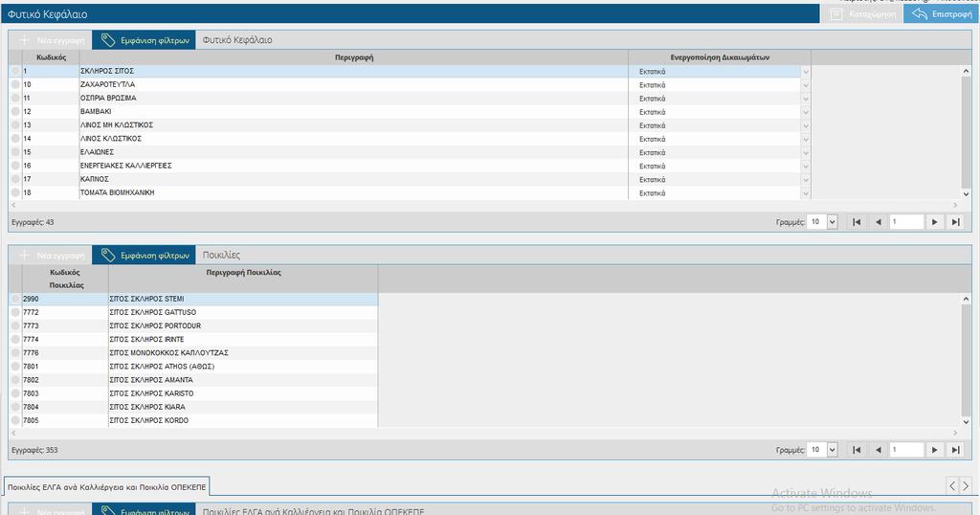980x515 pixels.
Task: Open rights dropdown for ΕΝΕΡΓΕΙΑΚΕΣ ΚΑΛΛΙΕΡΓΕΙΕΣ
Action: [806, 167]
